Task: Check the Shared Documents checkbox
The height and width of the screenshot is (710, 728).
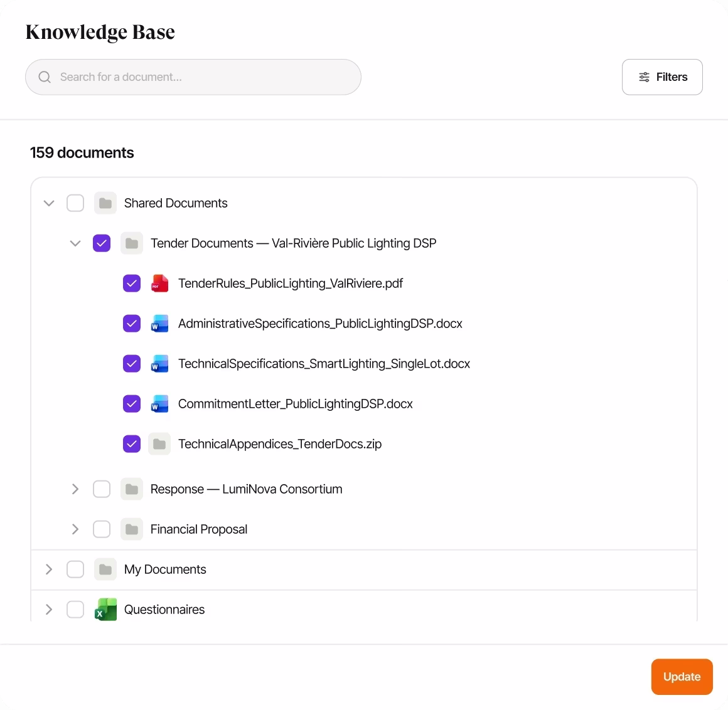Action: click(75, 203)
